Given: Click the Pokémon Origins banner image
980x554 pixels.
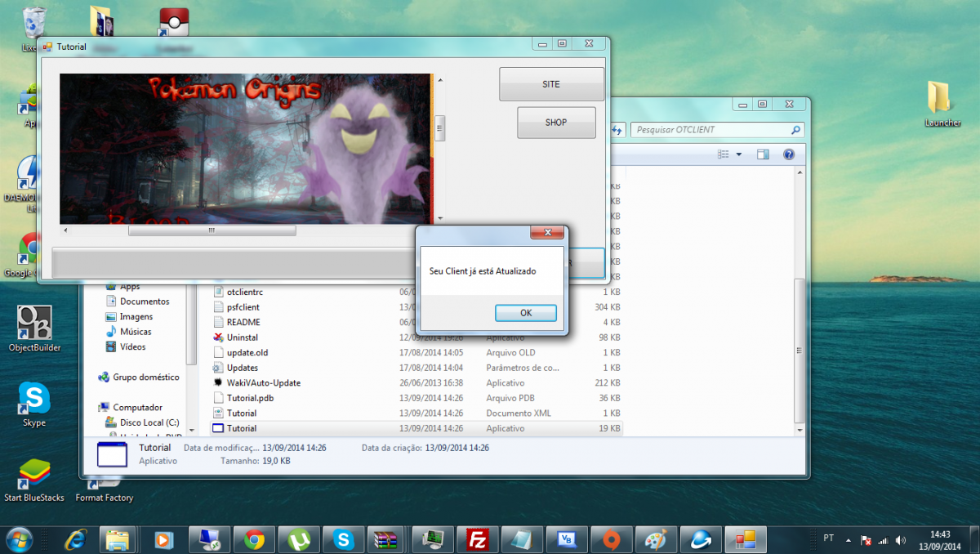Looking at the screenshot, I should pyautogui.click(x=246, y=149).
